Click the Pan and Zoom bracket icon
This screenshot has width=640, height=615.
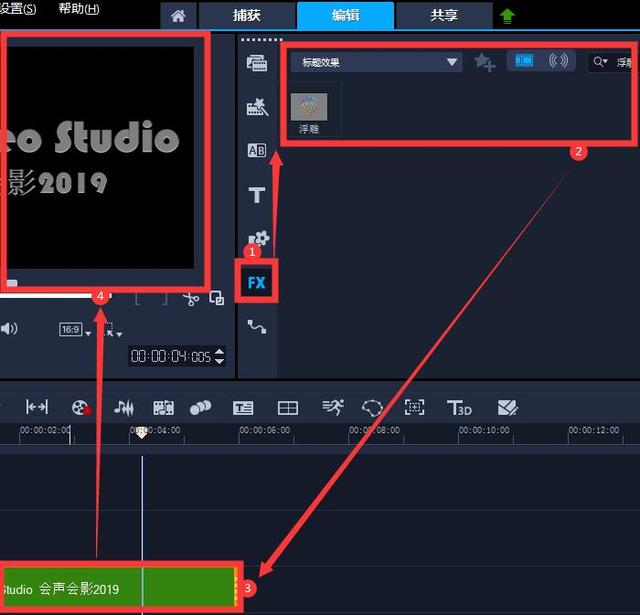[414, 407]
